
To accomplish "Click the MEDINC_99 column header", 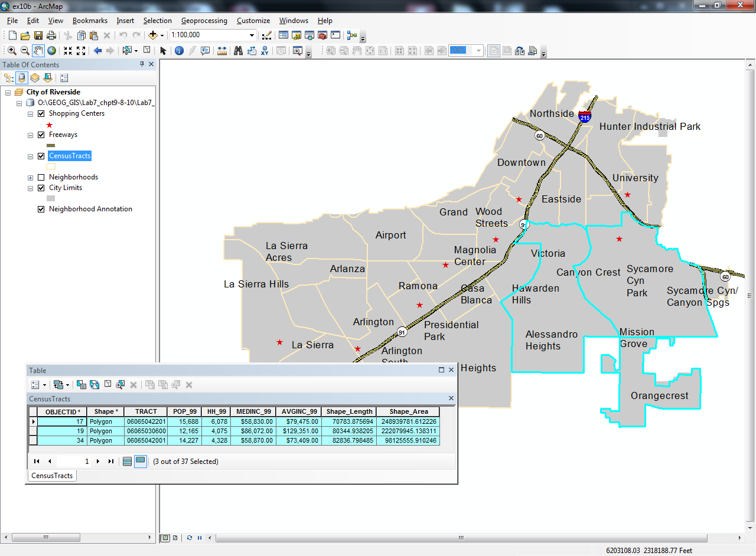I will pyautogui.click(x=254, y=411).
